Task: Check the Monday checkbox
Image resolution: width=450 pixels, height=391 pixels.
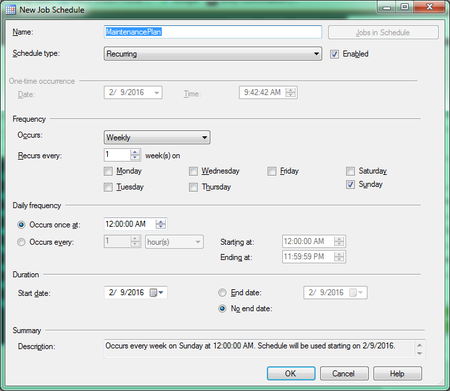Action: (x=108, y=171)
